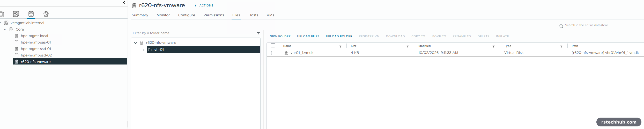
Task: Click UPLOAD FILES
Action: point(308,36)
